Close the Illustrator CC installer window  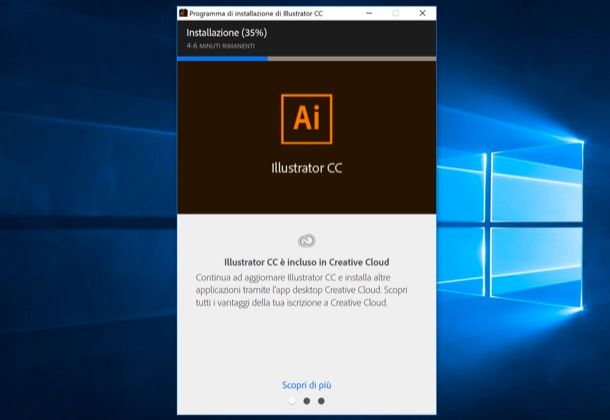422,13
